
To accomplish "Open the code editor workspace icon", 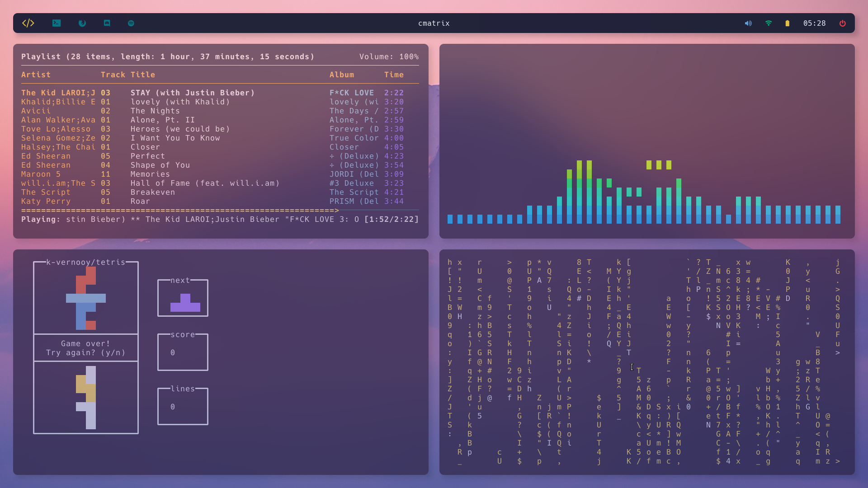I will coord(28,23).
